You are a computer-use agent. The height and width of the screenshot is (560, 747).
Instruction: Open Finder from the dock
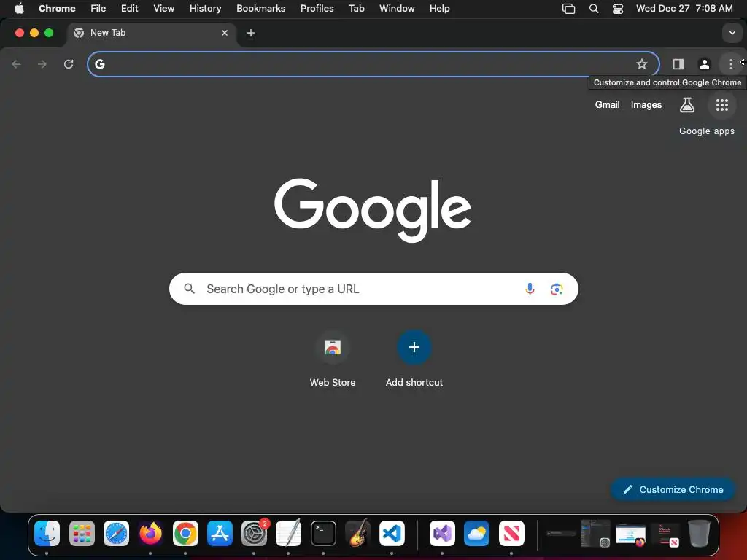pos(47,533)
